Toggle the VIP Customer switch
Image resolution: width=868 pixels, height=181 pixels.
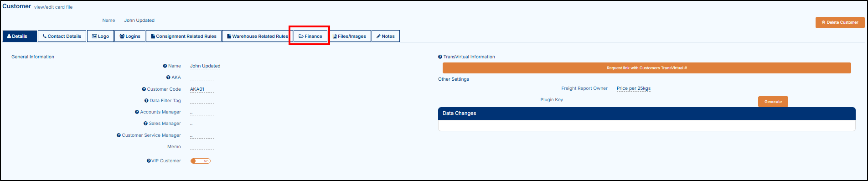point(201,161)
